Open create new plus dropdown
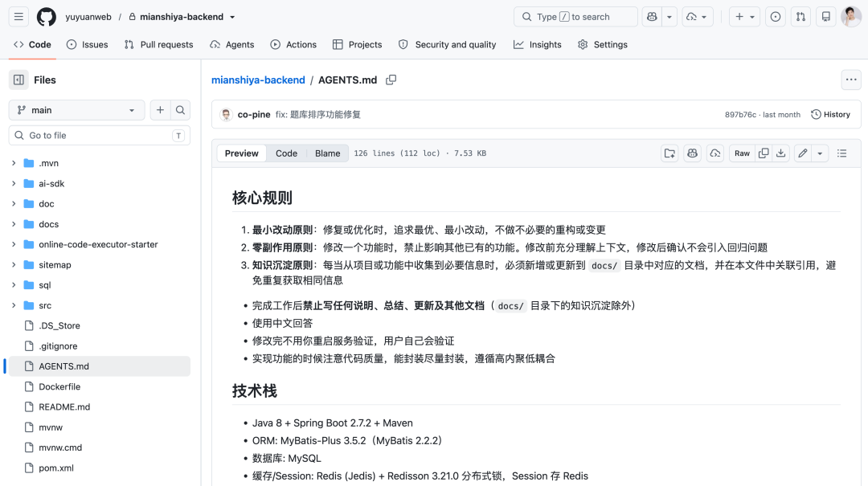The width and height of the screenshot is (868, 486). coord(744,17)
